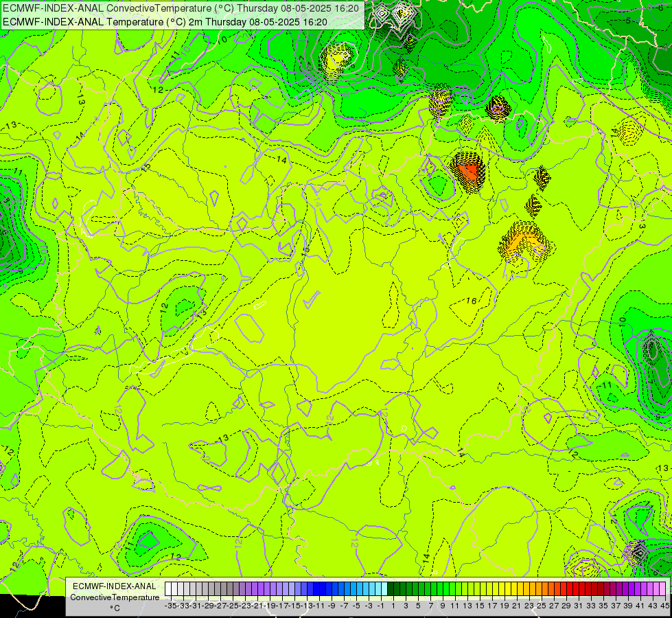Select the dark blue swatch above -11 in legend
The image size is (672, 618).
tap(316, 589)
